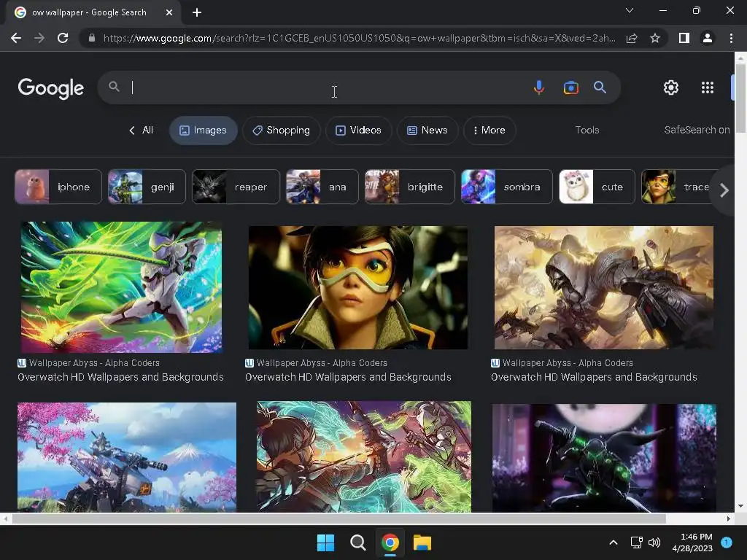Open Overwatch HD Wallpapers link under Tracer image

[348, 377]
